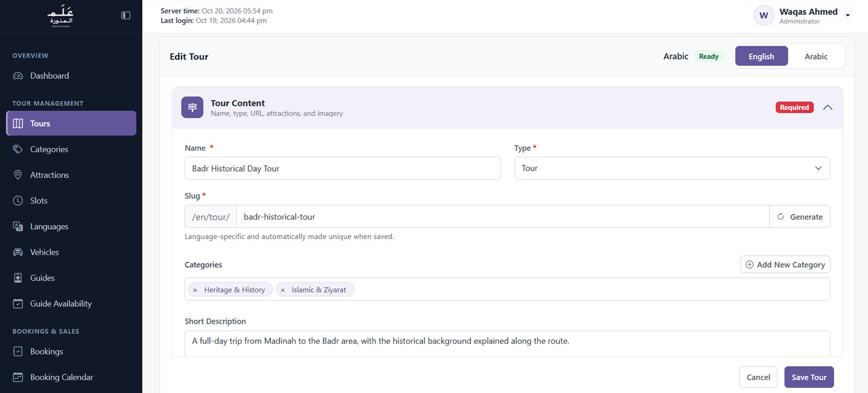Remove the Heritage & History category tag
The image size is (868, 393).
(x=195, y=290)
